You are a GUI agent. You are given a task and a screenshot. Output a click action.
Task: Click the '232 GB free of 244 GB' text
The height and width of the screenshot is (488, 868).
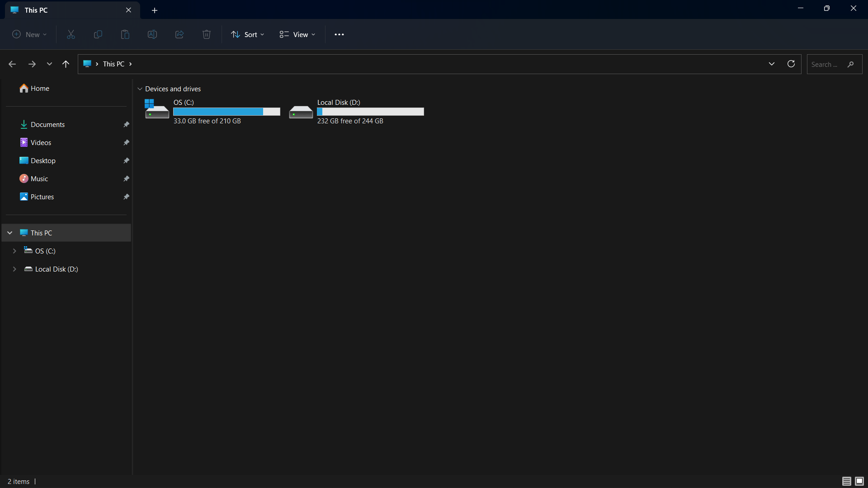350,121
